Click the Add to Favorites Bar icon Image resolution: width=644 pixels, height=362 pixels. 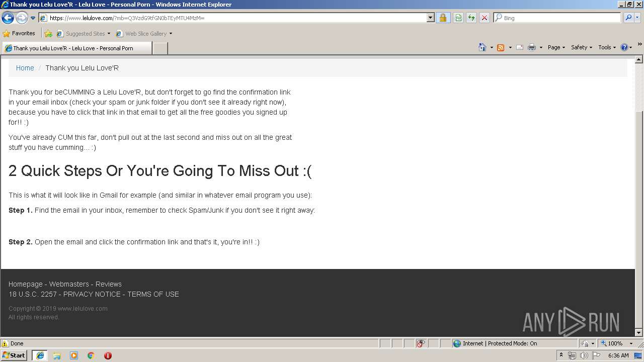click(x=48, y=34)
